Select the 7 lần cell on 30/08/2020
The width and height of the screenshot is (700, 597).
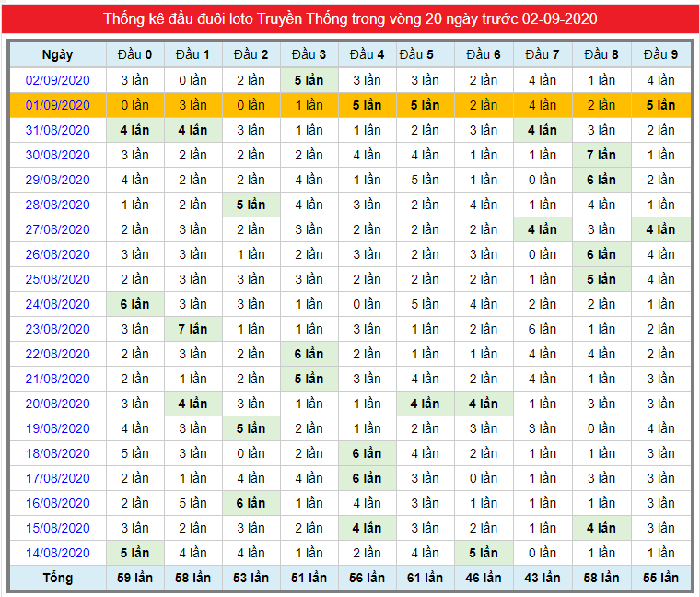pos(601,155)
